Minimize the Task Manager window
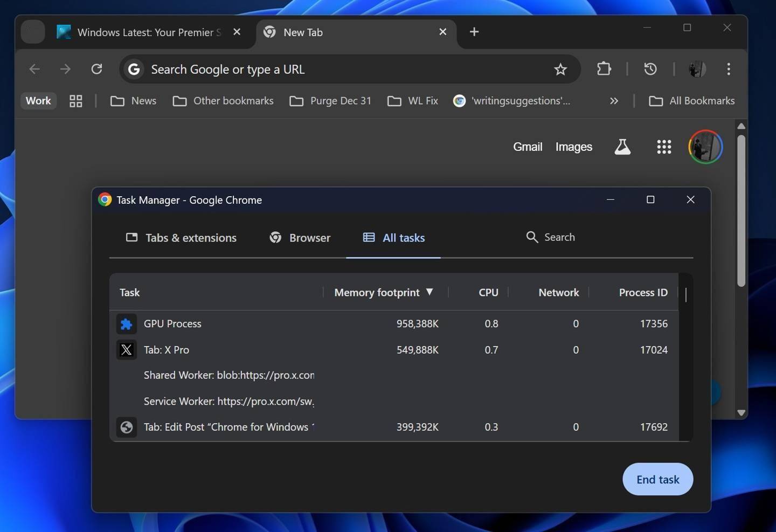 pos(611,199)
